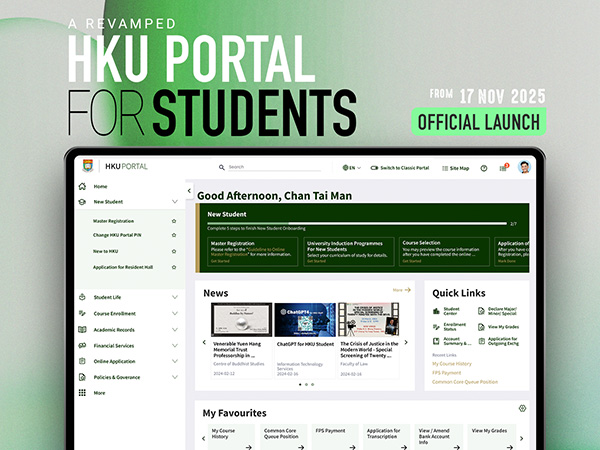This screenshot has width=600, height=450.
Task: Switch to Classic Portal
Action: [x=400, y=168]
